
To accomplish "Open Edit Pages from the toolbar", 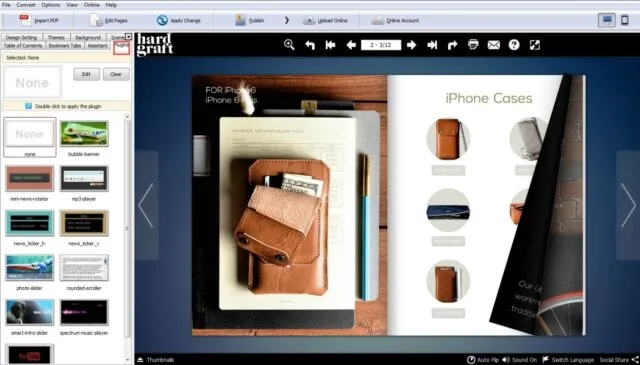I will point(109,20).
